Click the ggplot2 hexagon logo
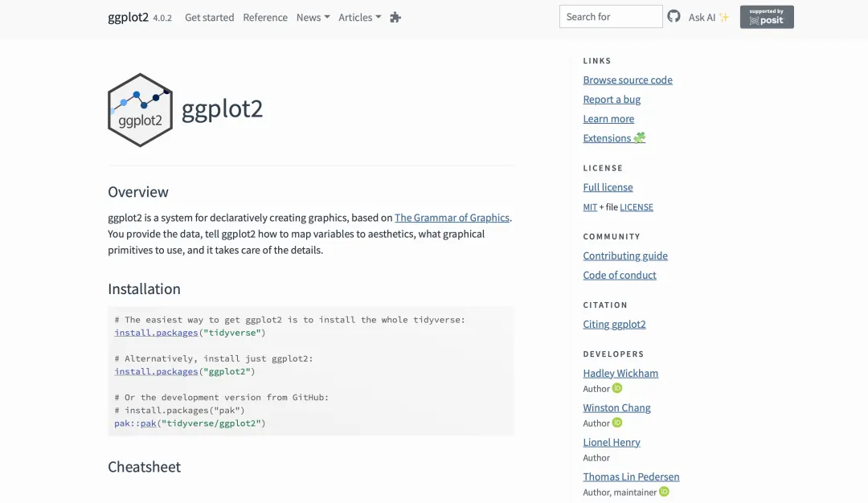 141,110
